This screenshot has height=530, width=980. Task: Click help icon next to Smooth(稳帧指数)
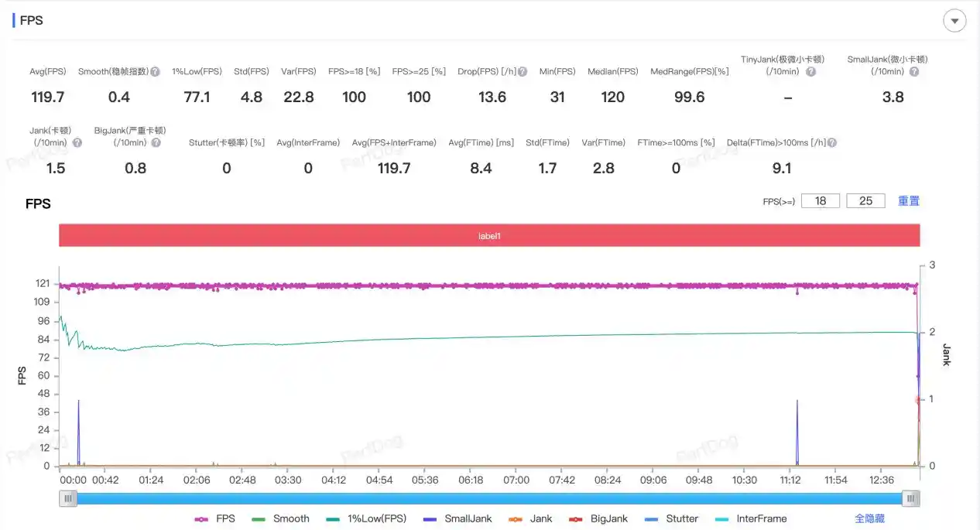click(x=155, y=72)
